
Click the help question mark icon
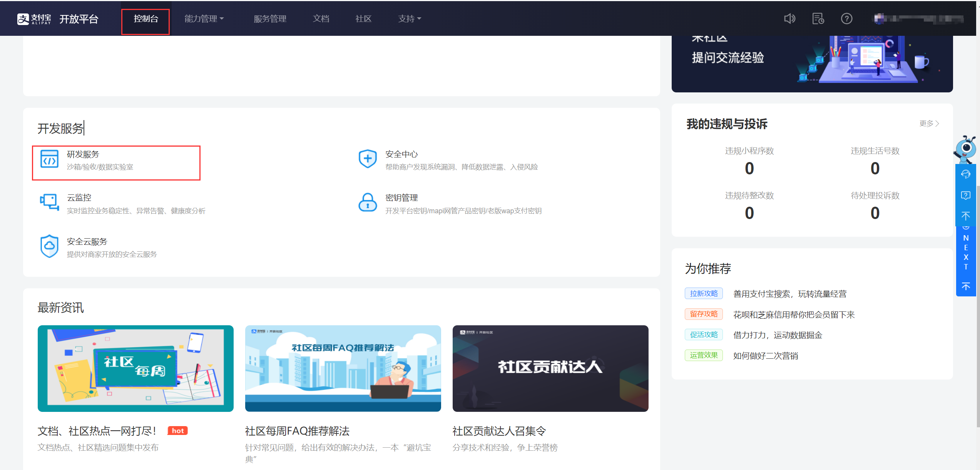pos(846,18)
